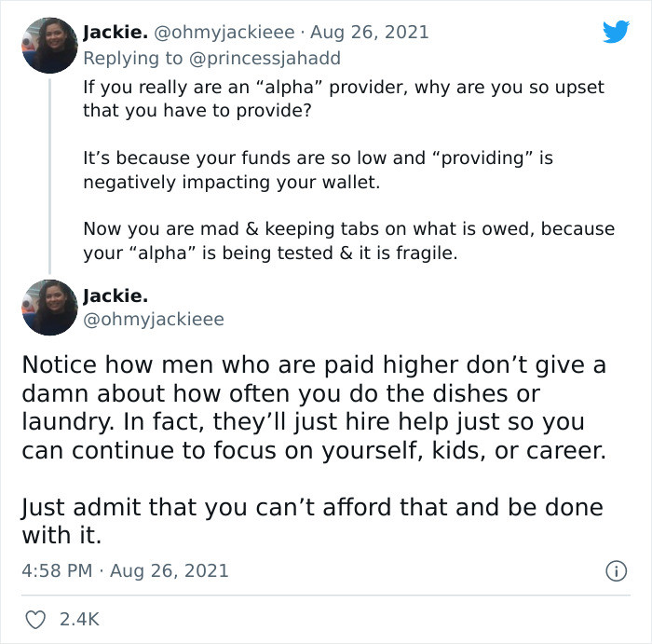The height and width of the screenshot is (644, 652).
Task: Open @ohmyjackieee handle under main tweet name
Action: coord(154,320)
